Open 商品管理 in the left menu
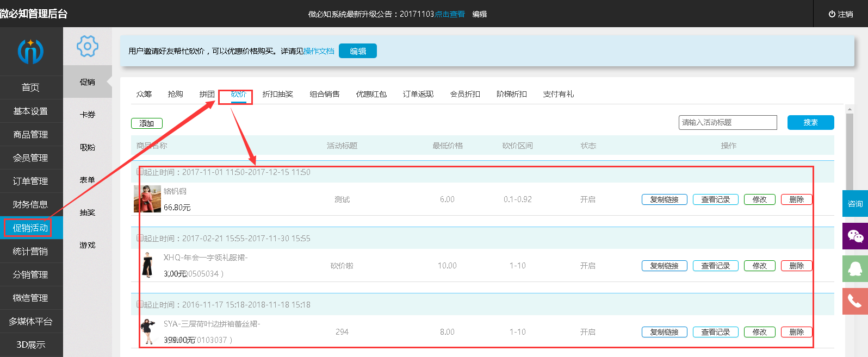The height and width of the screenshot is (357, 868). (31, 134)
